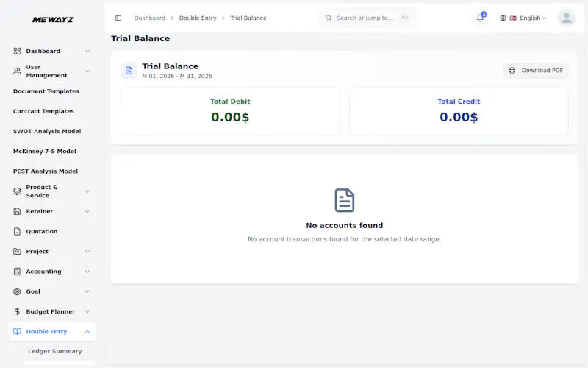This screenshot has width=588, height=368.
Task: Open Contract Templates menu item
Action: pyautogui.click(x=43, y=111)
